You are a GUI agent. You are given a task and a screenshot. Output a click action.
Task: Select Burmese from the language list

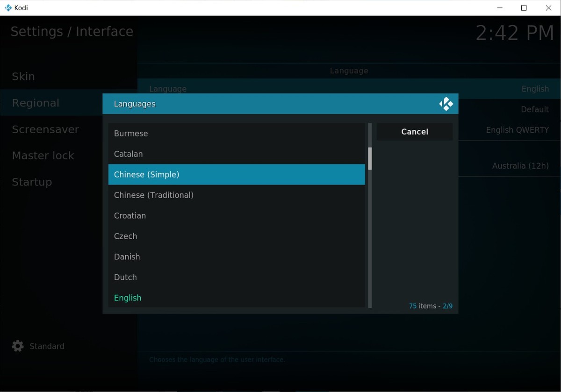[x=237, y=134]
